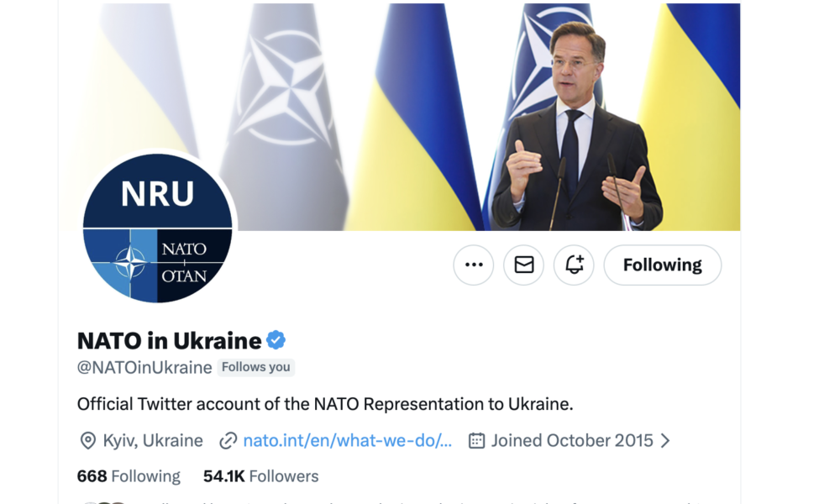The image size is (840, 504).
Task: Toggle the bell notifications icon
Action: click(x=575, y=265)
